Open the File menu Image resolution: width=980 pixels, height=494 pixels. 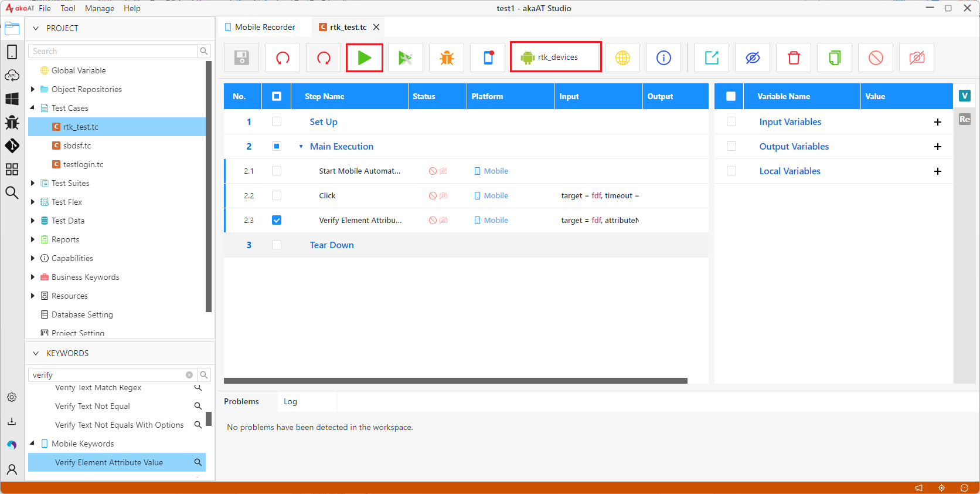coord(45,8)
